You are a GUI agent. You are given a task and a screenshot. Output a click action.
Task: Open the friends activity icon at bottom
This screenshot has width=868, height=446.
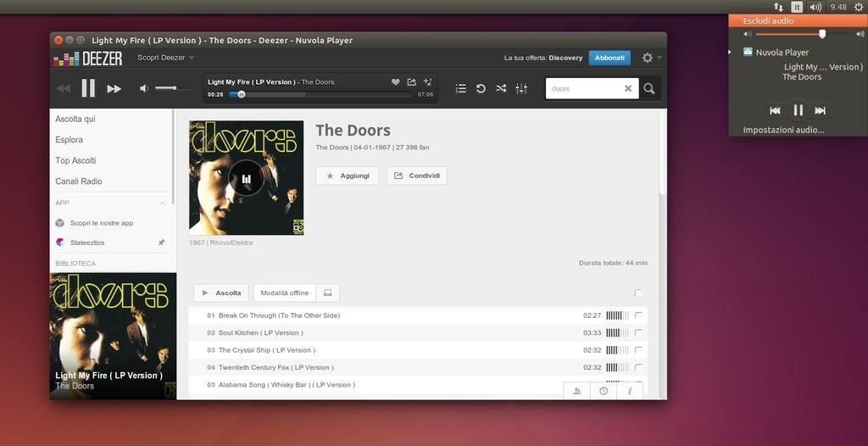click(x=576, y=391)
